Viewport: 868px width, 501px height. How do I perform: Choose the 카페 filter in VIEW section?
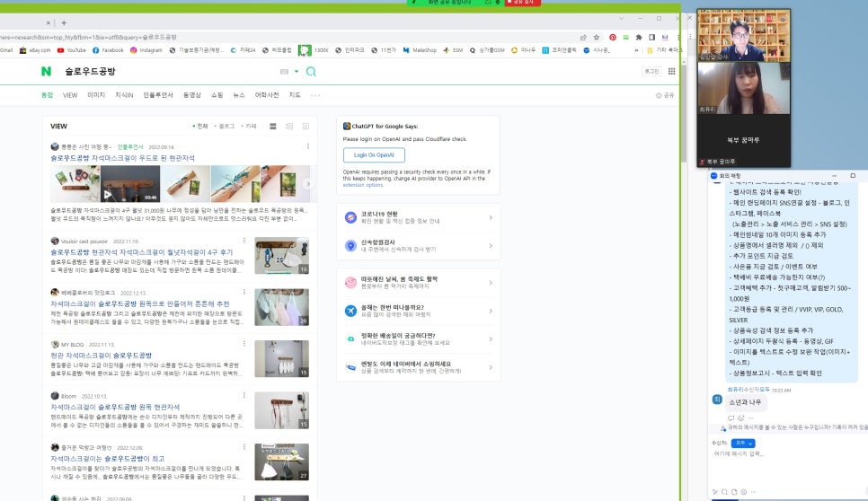point(249,126)
